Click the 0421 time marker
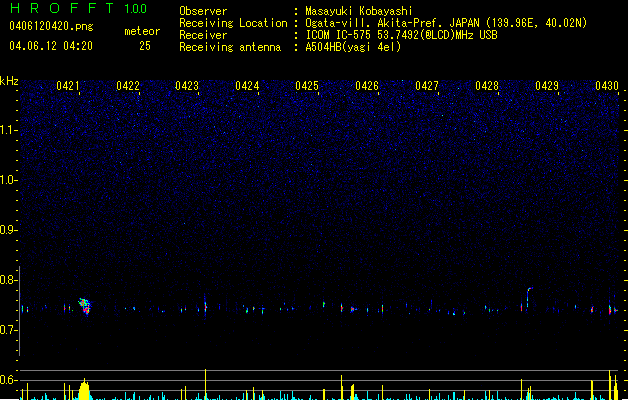Image resolution: width=629 pixels, height=400 pixels. [x=68, y=86]
